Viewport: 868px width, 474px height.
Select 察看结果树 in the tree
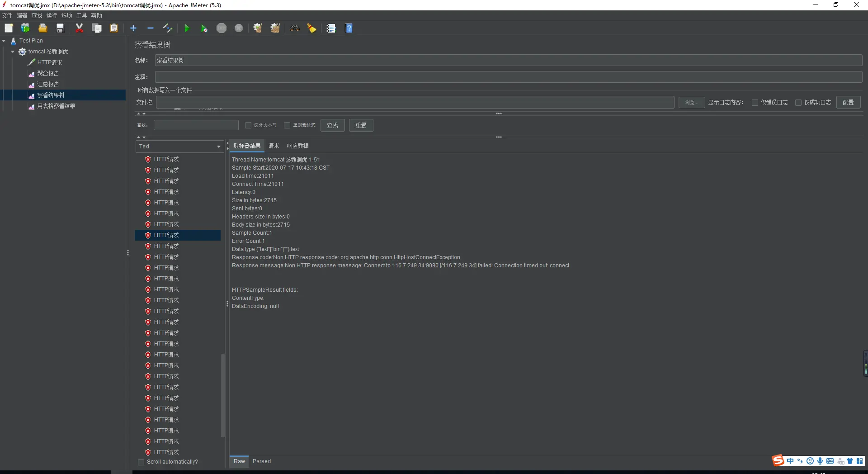coord(51,95)
